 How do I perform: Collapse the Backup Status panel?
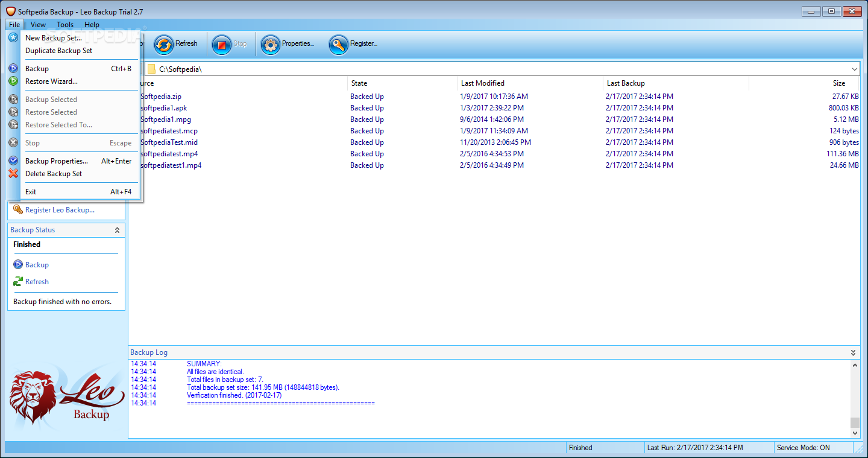click(x=117, y=230)
